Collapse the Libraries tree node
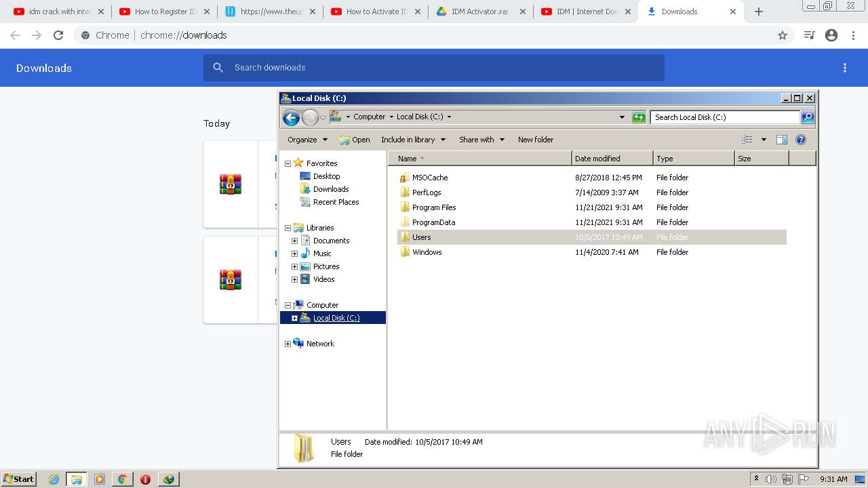 288,228
